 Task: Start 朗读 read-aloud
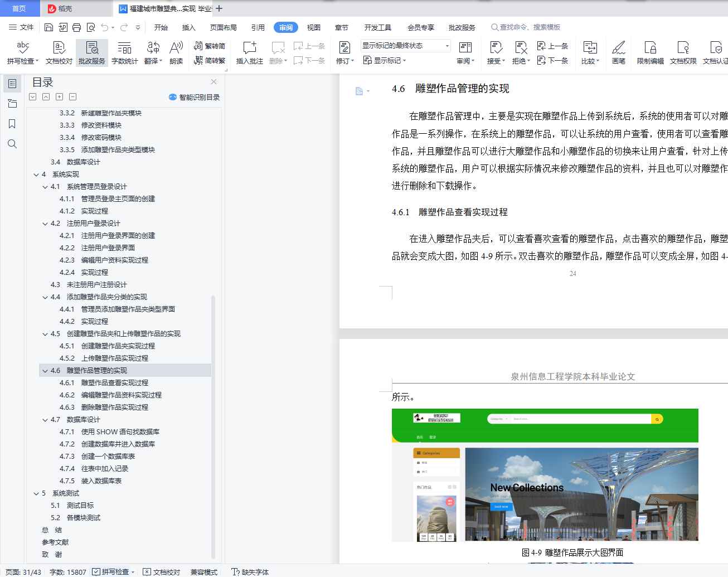(x=176, y=53)
